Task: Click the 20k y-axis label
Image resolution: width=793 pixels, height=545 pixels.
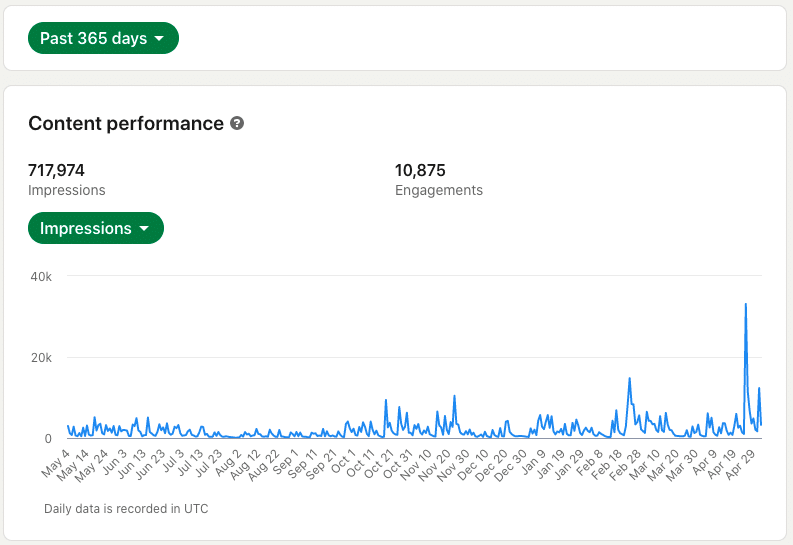Action: coord(41,357)
